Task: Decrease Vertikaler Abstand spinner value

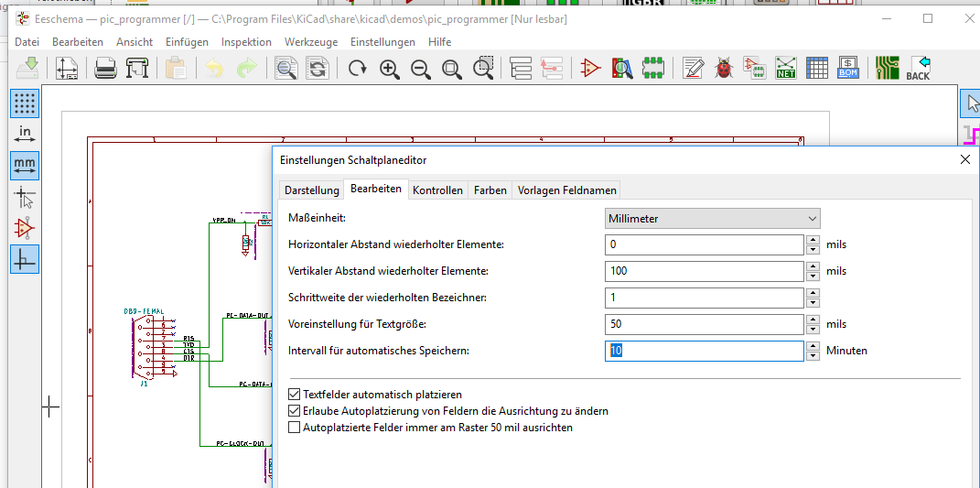Action: (x=813, y=277)
